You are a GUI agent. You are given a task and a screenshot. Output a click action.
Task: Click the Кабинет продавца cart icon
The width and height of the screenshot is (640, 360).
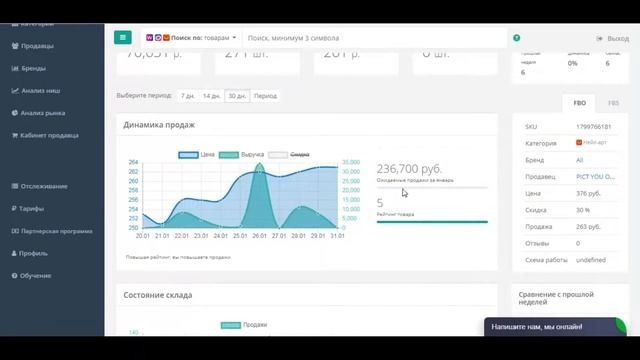15,135
